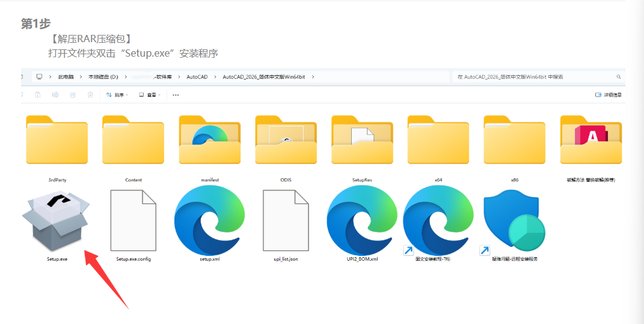Click the upi_list.json file name label
644x324 pixels.
[x=286, y=259]
